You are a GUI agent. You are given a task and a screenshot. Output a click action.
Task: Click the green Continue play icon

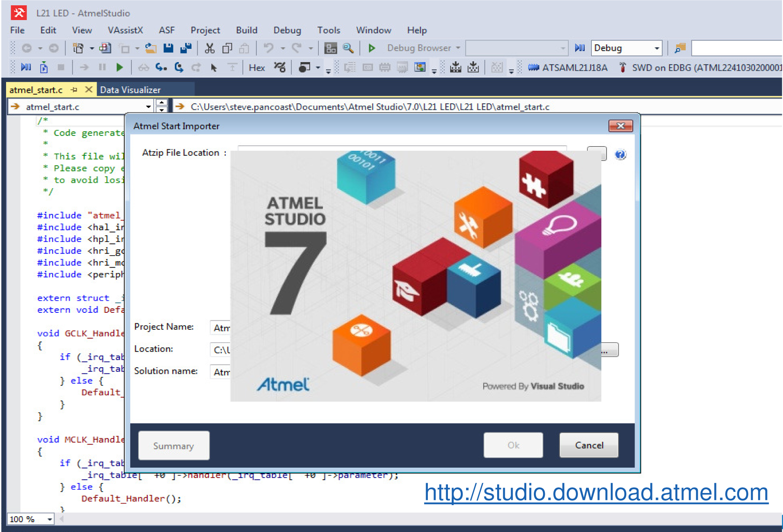click(120, 67)
